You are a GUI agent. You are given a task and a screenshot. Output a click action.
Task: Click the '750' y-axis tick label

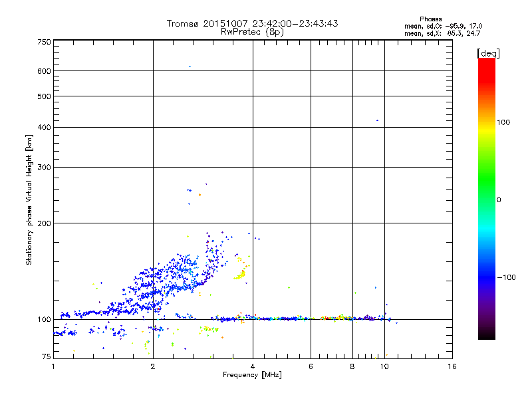[44, 42]
